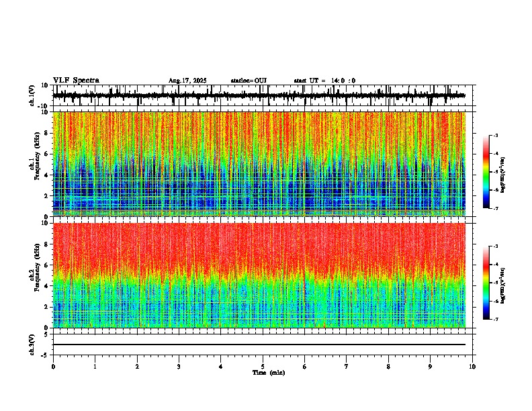Image resolution: width=532 pixels, height=411 pixels.
Task: Click the ch.1 spectrogram color scale bar
Action: (486, 172)
